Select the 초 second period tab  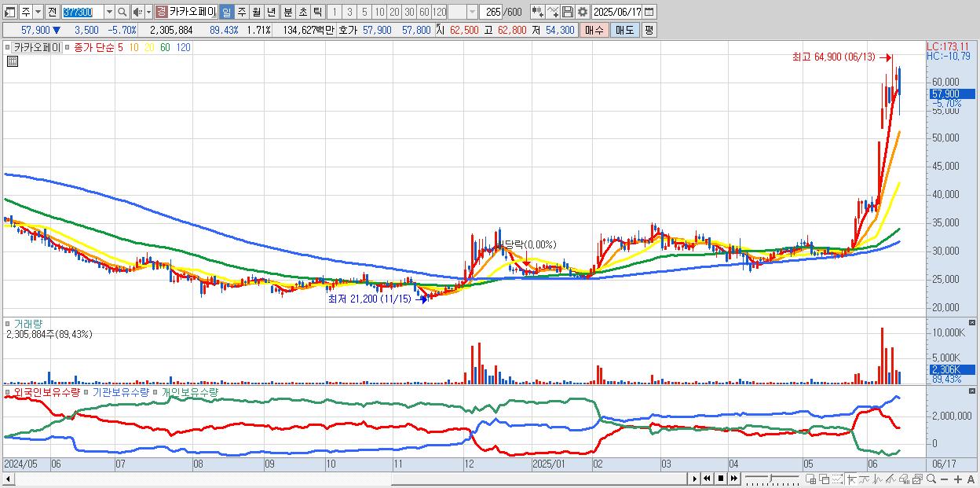[302, 12]
